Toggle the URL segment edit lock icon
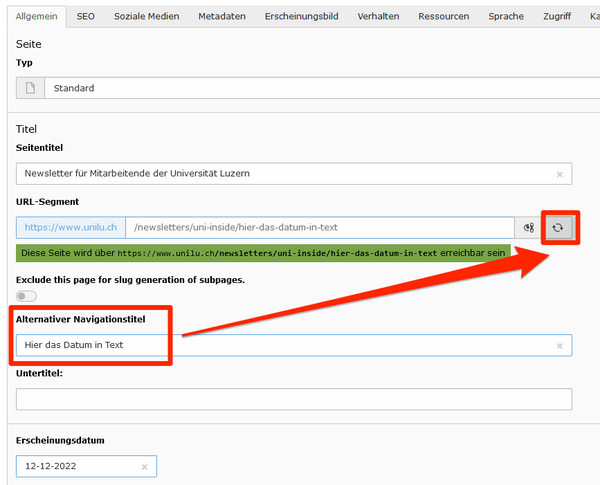 [x=529, y=228]
